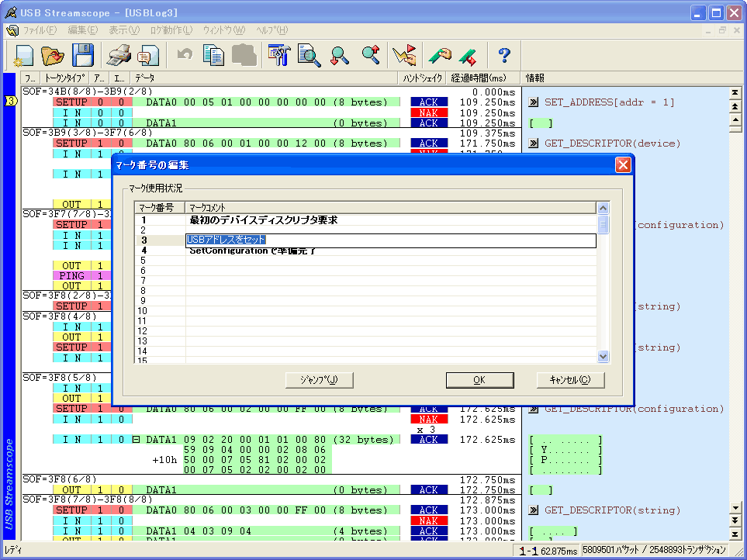Viewport: 747px width, 560px height.
Task: Collapse the DATA1 32 bytes row
Action: click(137, 440)
